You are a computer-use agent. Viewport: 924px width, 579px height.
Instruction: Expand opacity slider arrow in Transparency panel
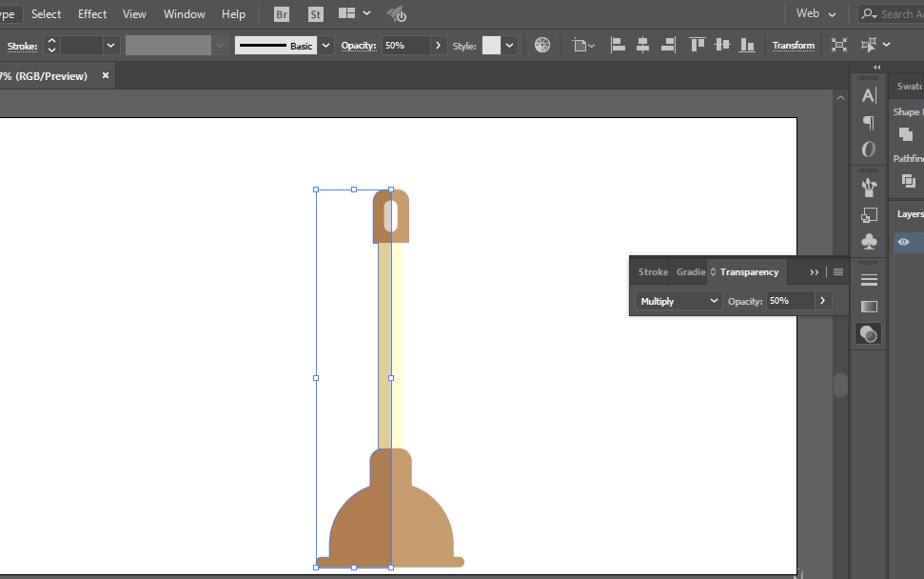pyautogui.click(x=822, y=301)
